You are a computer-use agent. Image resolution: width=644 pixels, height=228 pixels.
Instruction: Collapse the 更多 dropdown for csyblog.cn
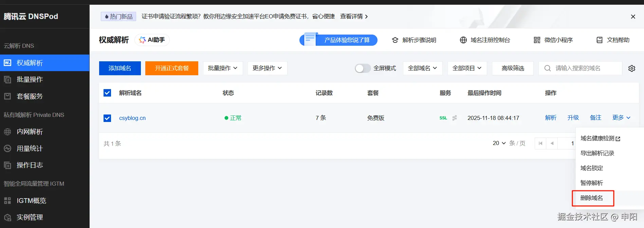click(x=621, y=118)
